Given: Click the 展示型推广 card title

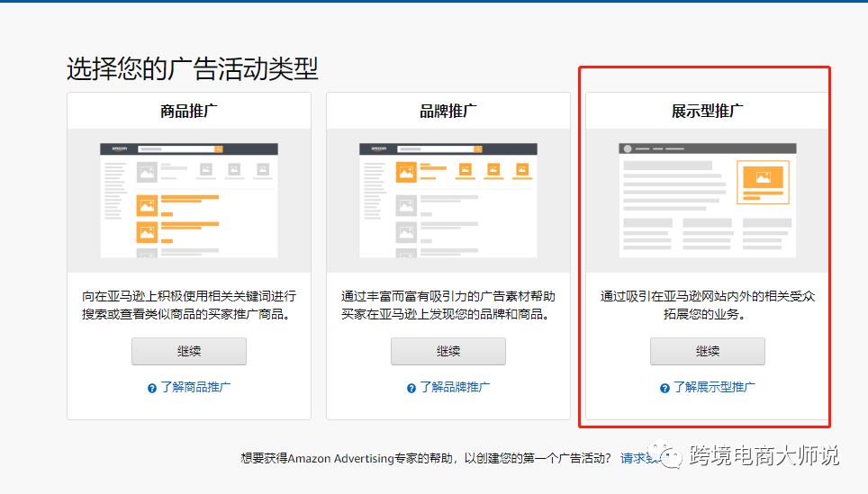Looking at the screenshot, I should (x=708, y=112).
